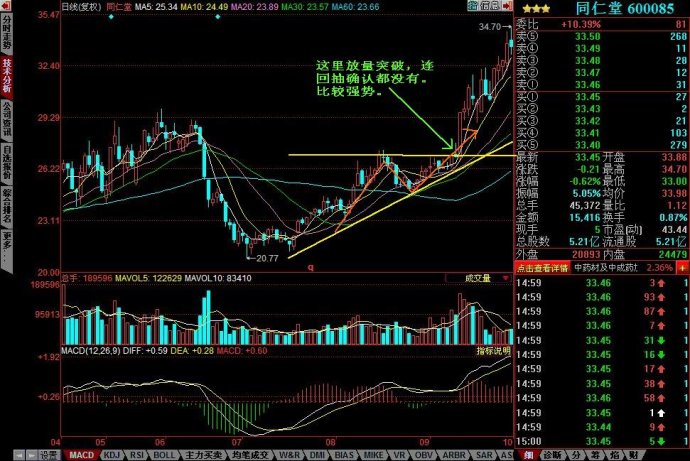690x461 pixels.
Task: Click MACD(12,26,9) indicator parameters label
Action: (91, 351)
